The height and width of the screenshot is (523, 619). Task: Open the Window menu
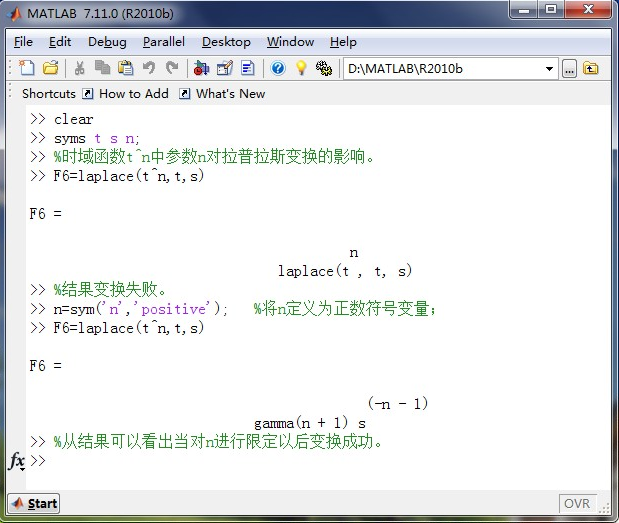291,42
